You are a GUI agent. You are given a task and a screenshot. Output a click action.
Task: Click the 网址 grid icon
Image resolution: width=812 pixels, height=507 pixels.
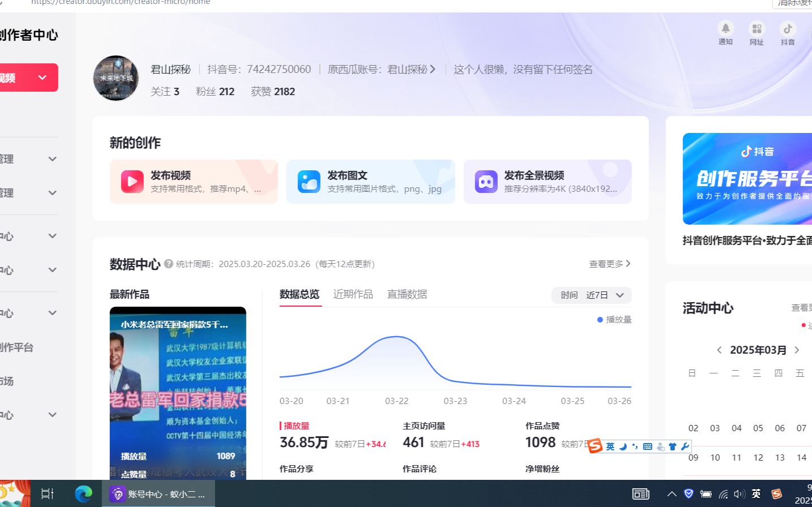[x=757, y=28]
